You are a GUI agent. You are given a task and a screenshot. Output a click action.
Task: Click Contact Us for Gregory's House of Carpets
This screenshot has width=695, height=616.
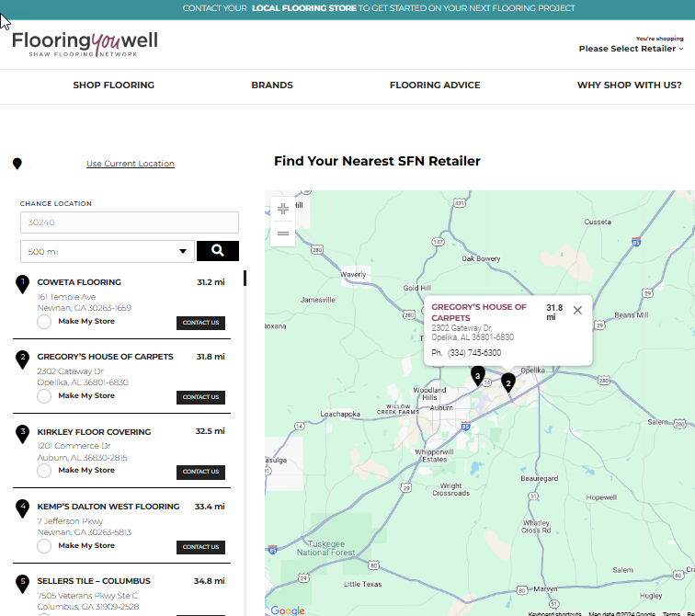click(x=200, y=397)
